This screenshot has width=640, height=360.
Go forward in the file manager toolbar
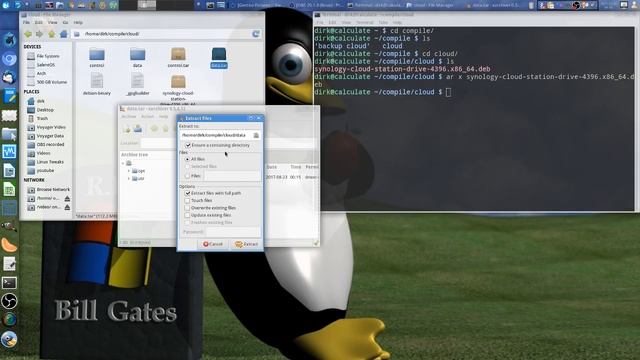pyautogui.click(x=40, y=34)
